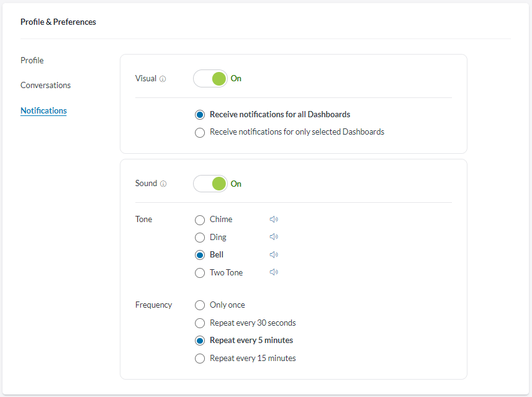Open the Conversations section
This screenshot has width=532, height=397.
(x=45, y=86)
